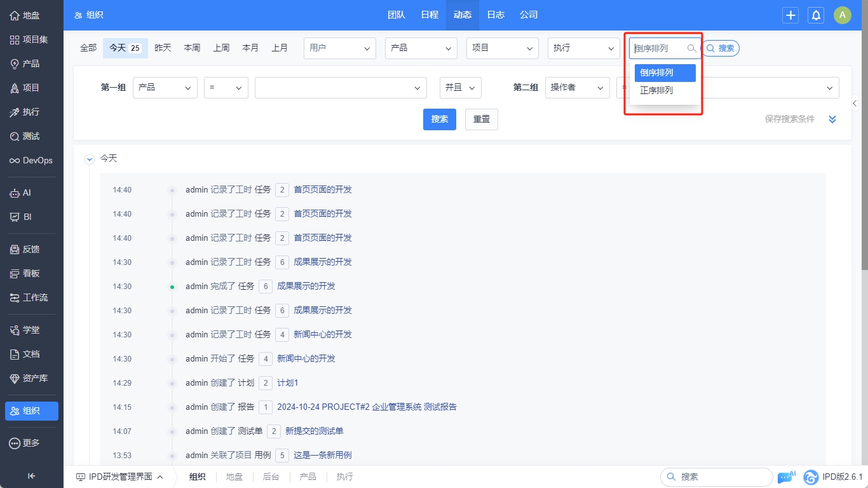The image size is (868, 488).
Task: Click the blue 搜索 button
Action: 439,119
